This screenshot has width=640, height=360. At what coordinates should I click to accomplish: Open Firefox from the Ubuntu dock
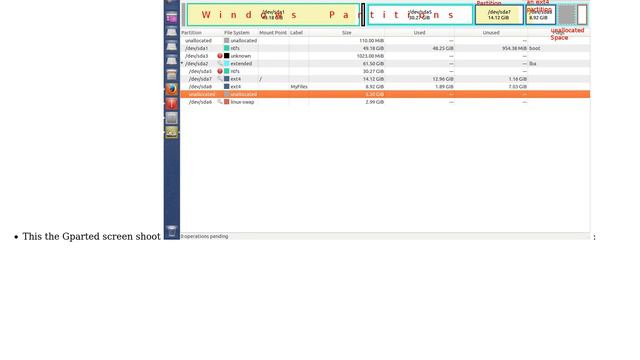click(x=172, y=89)
